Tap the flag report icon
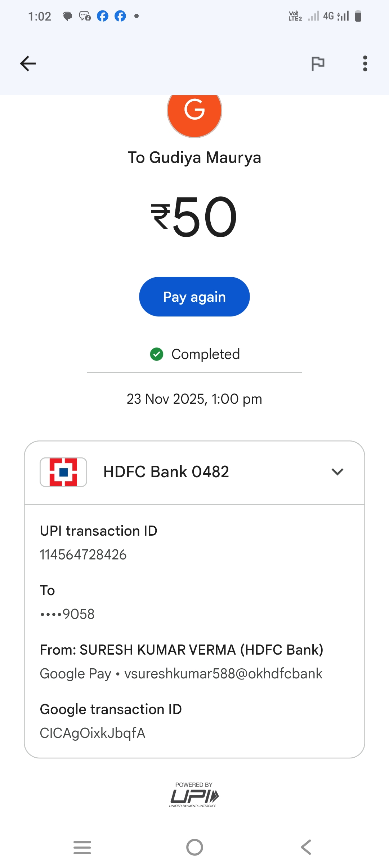Viewport: 389px width, 868px height. 318,64
